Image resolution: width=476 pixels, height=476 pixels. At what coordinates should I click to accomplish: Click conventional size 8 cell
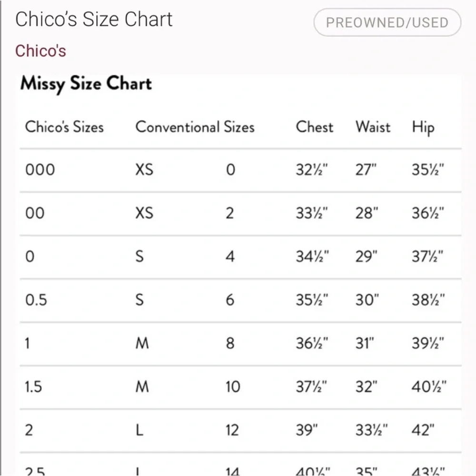point(230,343)
